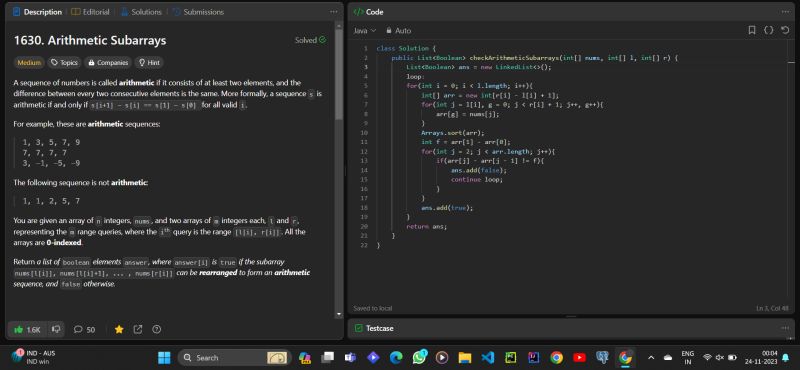
Task: Open the Solutions tab
Action: pyautogui.click(x=141, y=12)
